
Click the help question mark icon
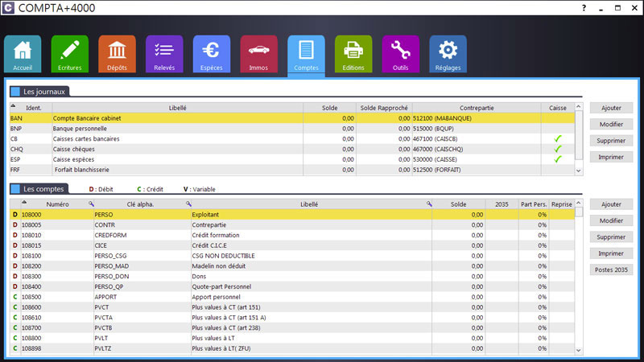point(584,8)
